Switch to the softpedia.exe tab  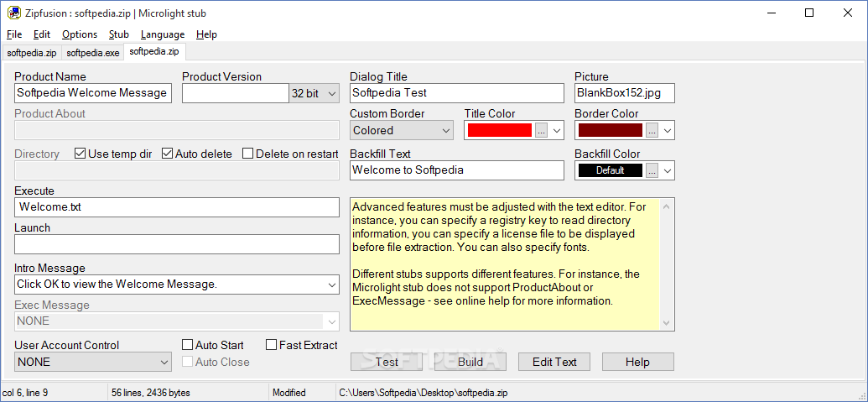93,53
